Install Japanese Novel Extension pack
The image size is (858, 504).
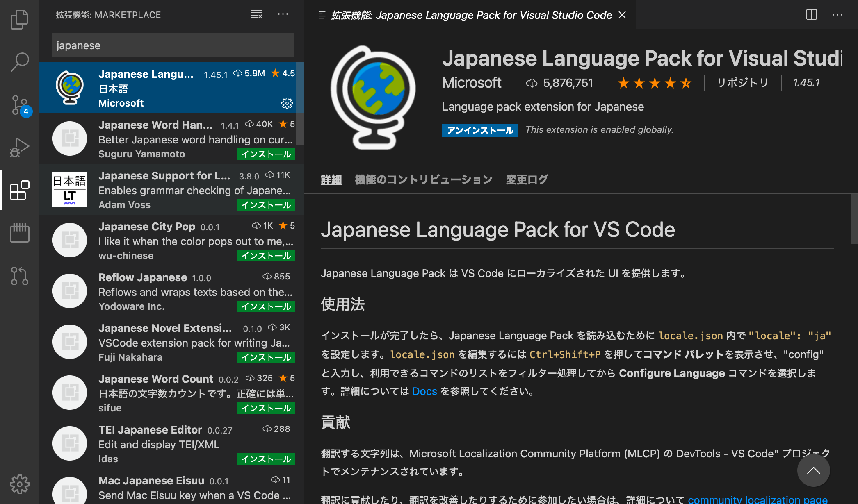266,357
